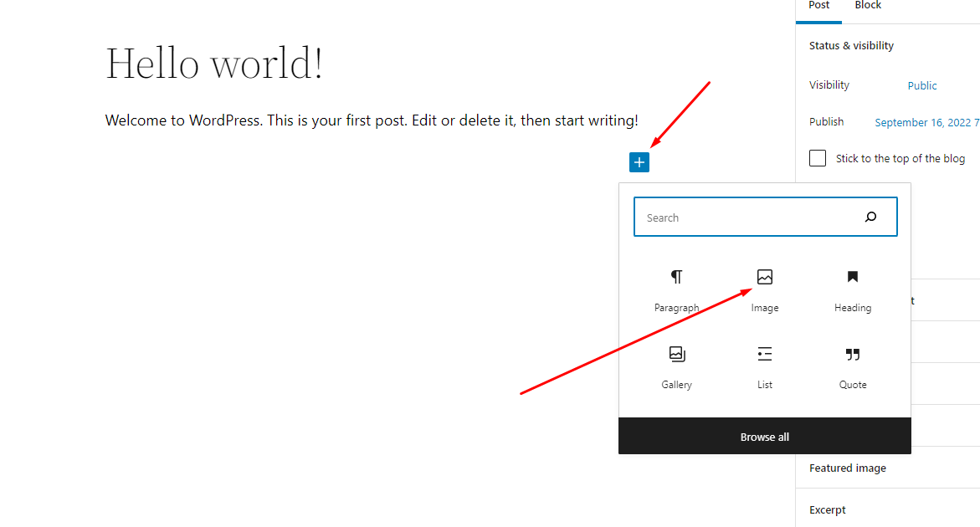Change post Visibility from Public
The width and height of the screenshot is (980, 527).
921,84
